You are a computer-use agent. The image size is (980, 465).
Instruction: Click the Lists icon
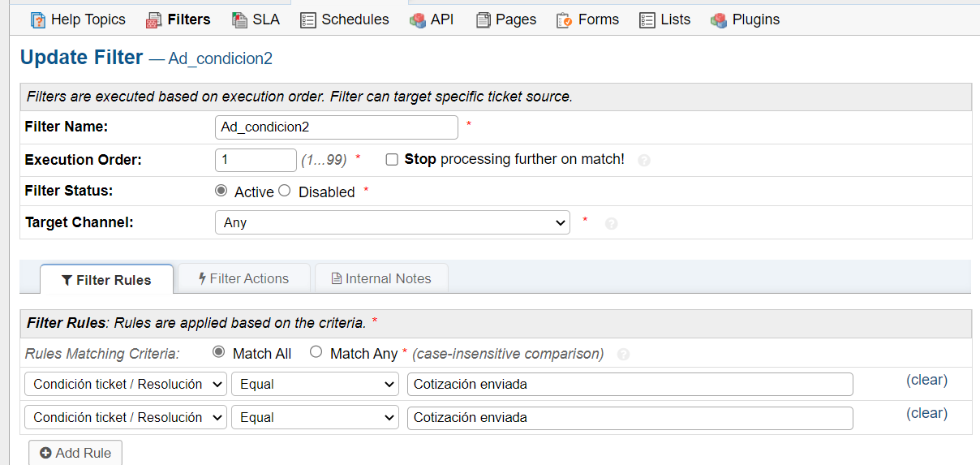point(647,20)
